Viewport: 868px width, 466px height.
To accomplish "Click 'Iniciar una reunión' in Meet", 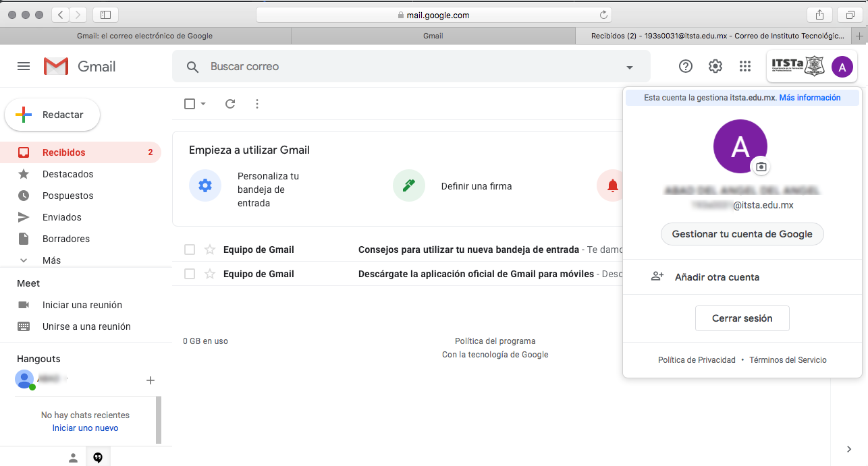I will [81, 305].
